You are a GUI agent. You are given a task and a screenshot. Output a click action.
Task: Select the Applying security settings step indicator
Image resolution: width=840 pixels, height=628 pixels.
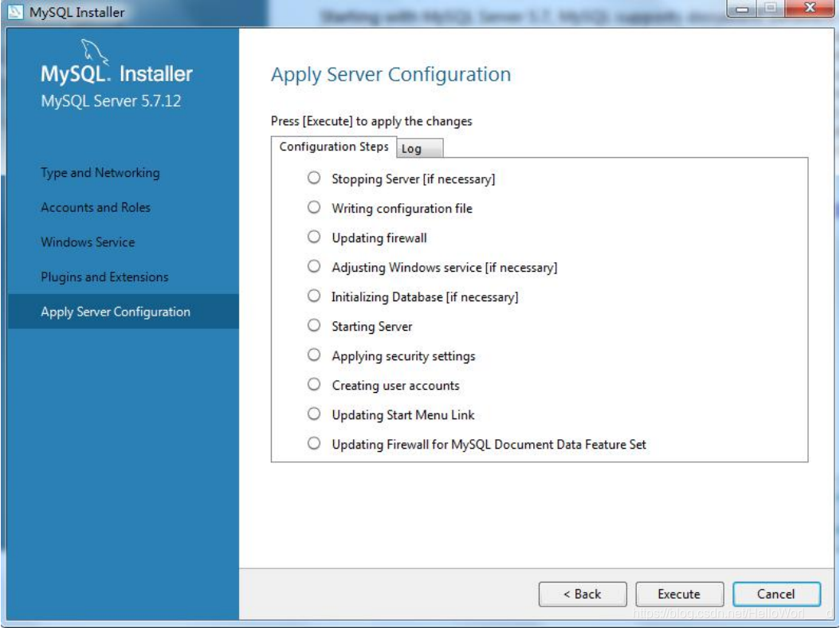coord(314,354)
